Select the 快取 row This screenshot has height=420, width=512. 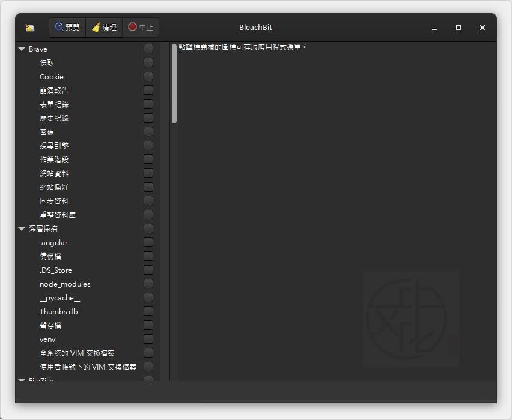click(47, 62)
